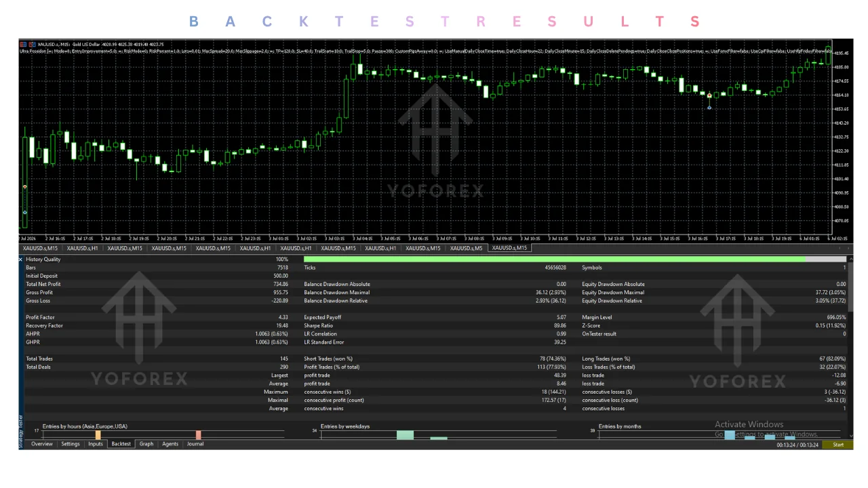
Task: Click the Gross Loss value -220.89
Action: (x=279, y=300)
